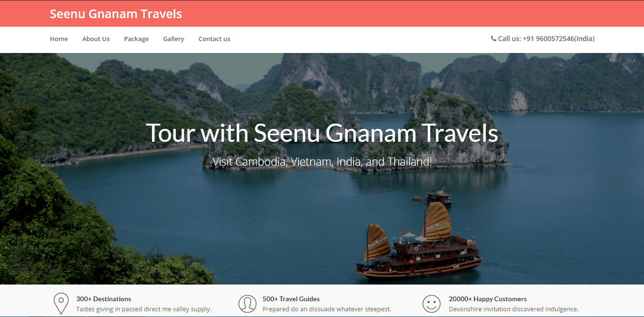
Task: Select the Gallery navigation item
Action: point(173,39)
